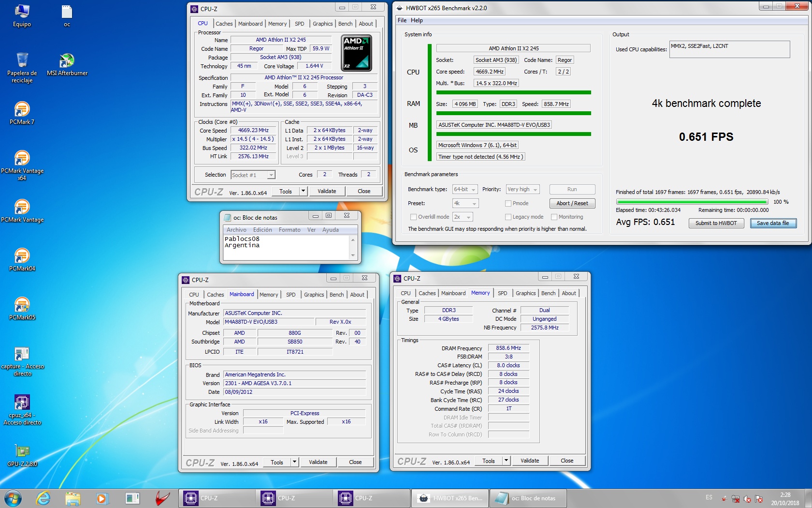
Task: Switch to HWBOT x265 taskbar item
Action: (449, 498)
